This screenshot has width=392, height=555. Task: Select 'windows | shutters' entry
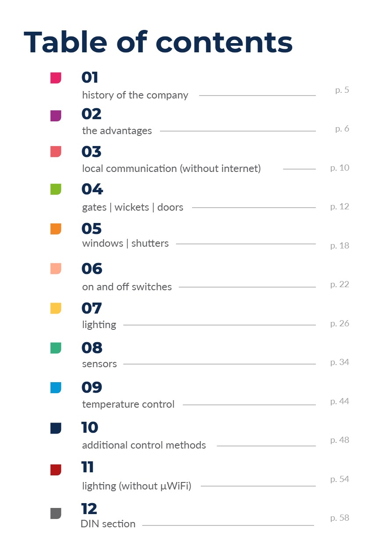click(125, 244)
